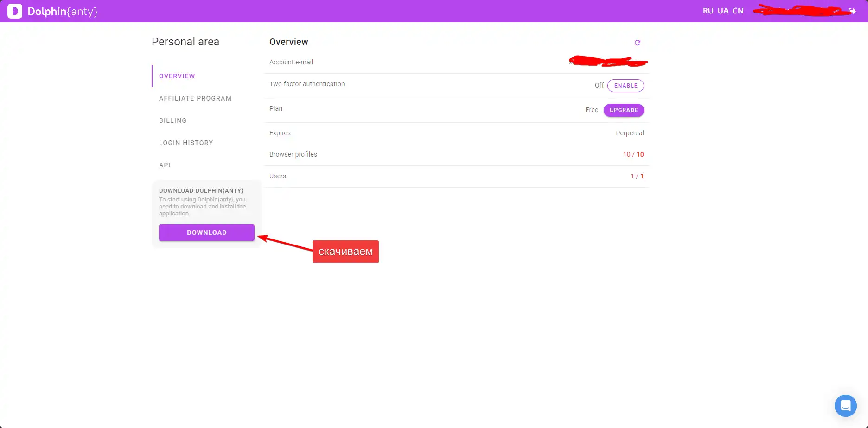Switch language to RU
This screenshot has height=428, width=868.
coord(708,11)
